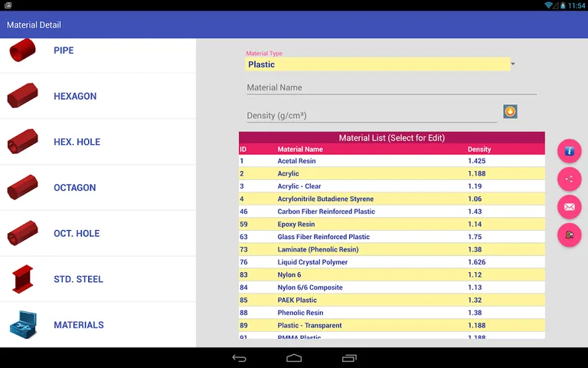Open the HEX. HOLE menu entry
The height and width of the screenshot is (368, 588).
pos(98,142)
